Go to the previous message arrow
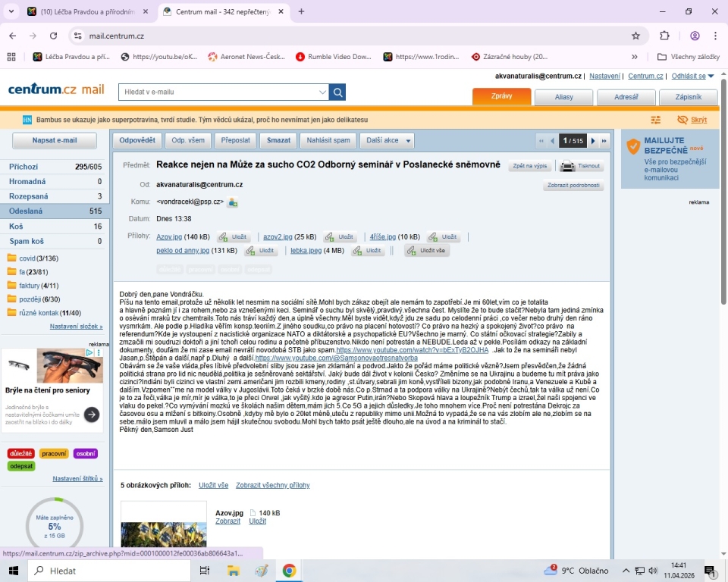 (552, 141)
